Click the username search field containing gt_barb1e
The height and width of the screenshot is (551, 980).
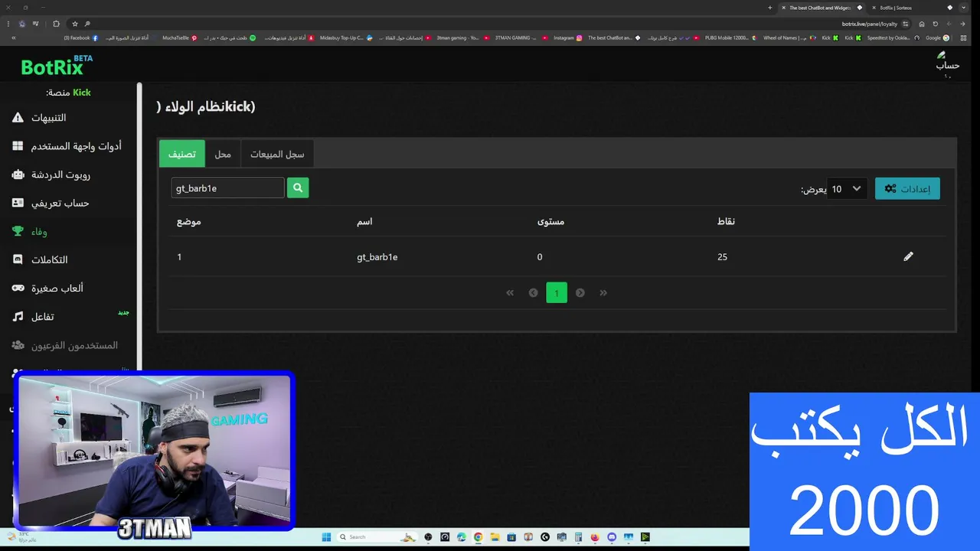click(227, 188)
